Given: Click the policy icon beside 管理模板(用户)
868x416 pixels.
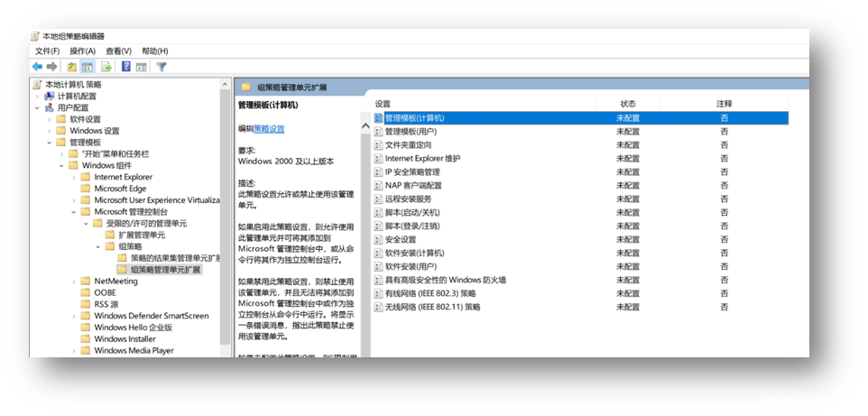Looking at the screenshot, I should [379, 132].
